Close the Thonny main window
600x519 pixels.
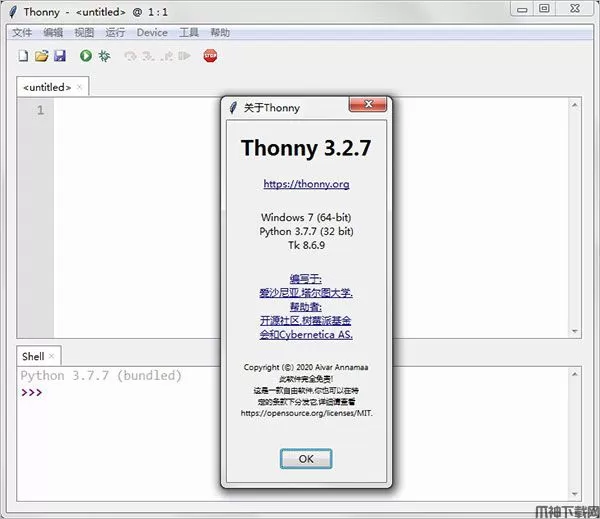[x=575, y=8]
